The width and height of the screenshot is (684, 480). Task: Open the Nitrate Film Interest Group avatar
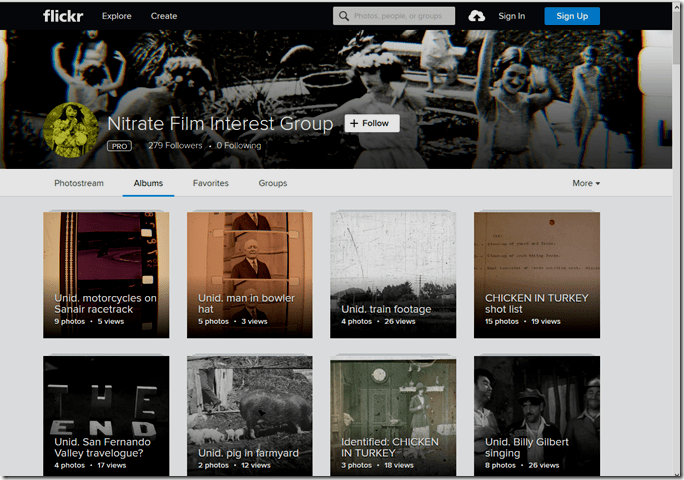click(71, 130)
